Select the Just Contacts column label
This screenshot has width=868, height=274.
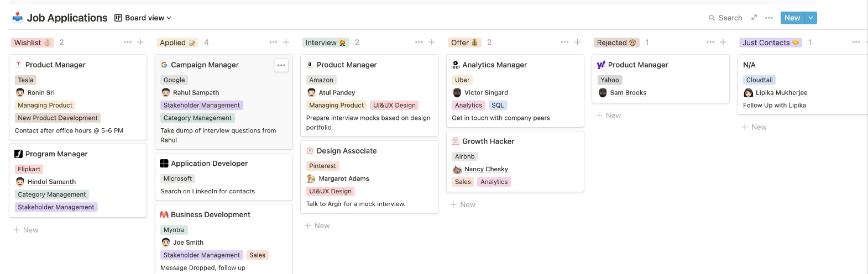771,43
